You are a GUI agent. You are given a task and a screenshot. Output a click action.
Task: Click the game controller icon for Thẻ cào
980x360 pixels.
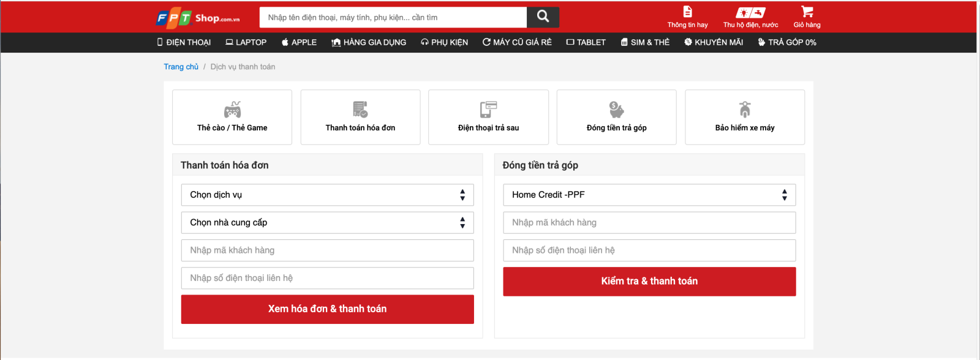[x=232, y=110]
